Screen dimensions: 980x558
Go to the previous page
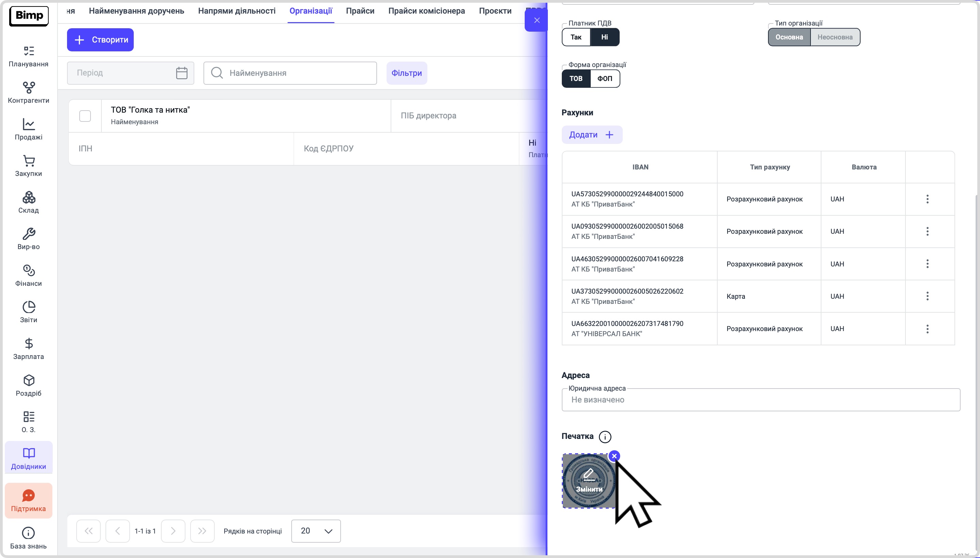[118, 531]
